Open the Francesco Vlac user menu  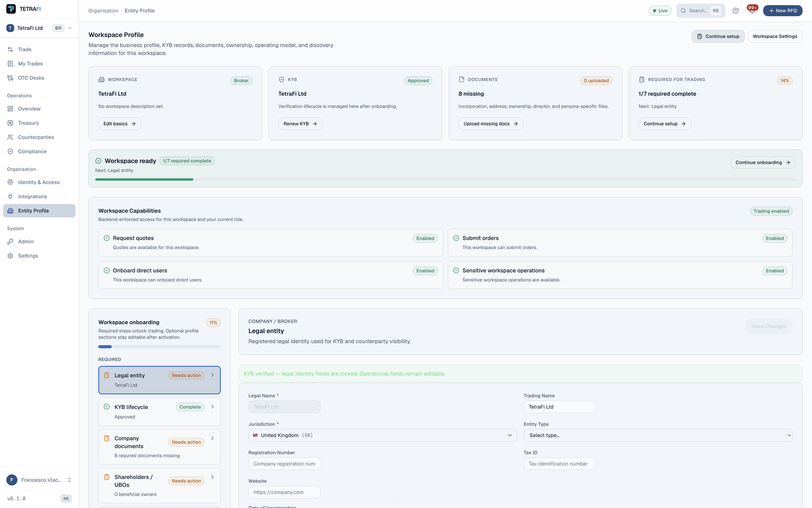39,480
